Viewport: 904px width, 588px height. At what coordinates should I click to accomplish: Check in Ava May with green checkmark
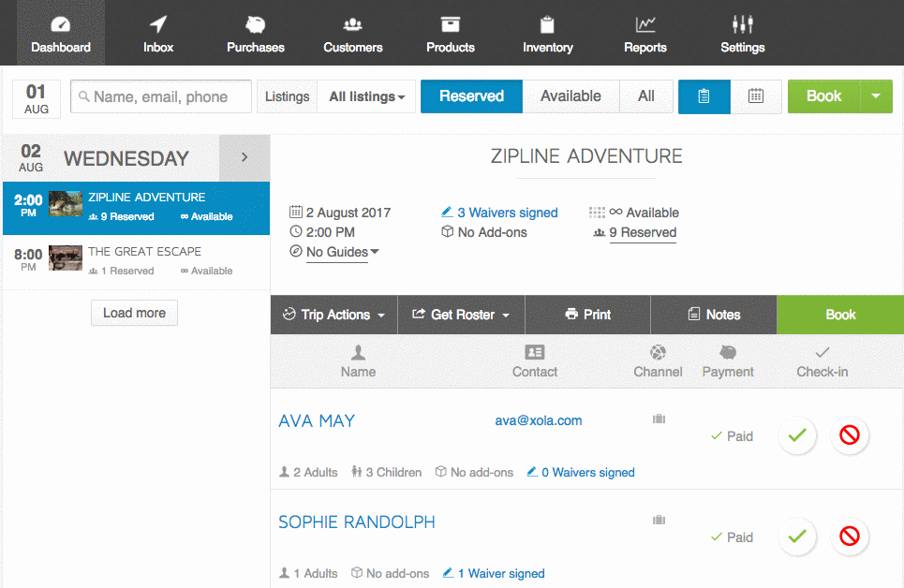[x=797, y=435]
